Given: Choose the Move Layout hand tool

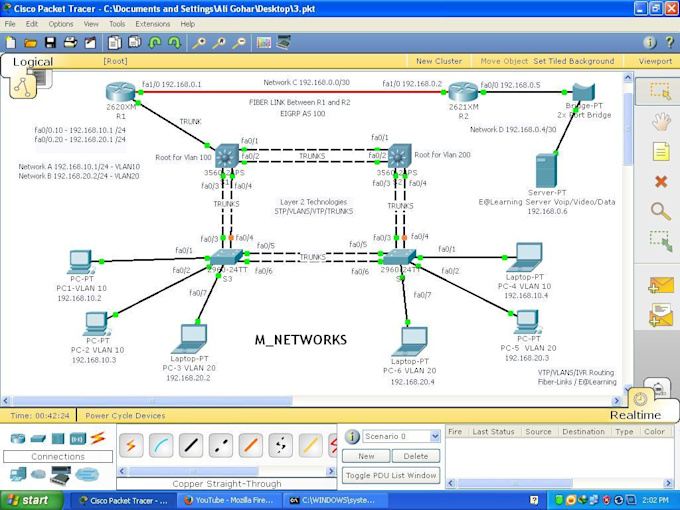Looking at the screenshot, I should coord(660,122).
